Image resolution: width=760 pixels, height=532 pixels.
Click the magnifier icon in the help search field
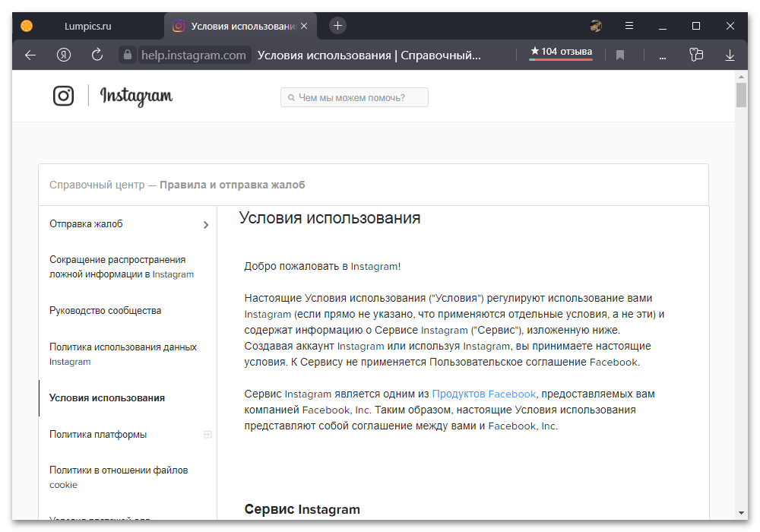[x=291, y=97]
